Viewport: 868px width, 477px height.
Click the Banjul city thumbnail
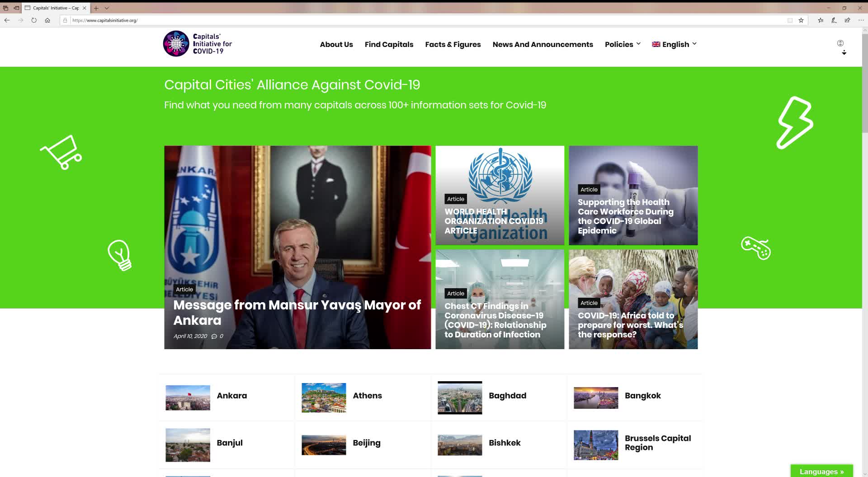click(188, 445)
